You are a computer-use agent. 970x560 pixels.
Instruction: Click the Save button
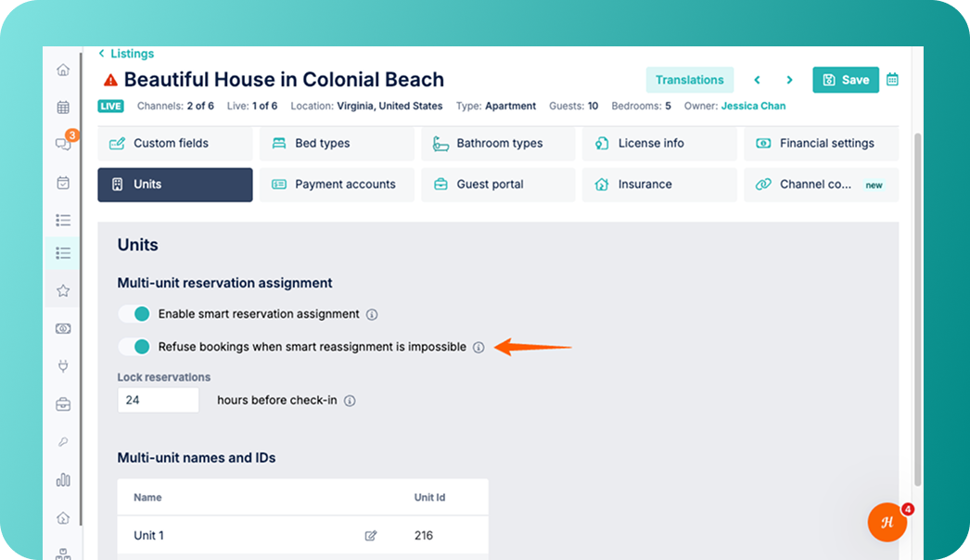[x=846, y=80]
